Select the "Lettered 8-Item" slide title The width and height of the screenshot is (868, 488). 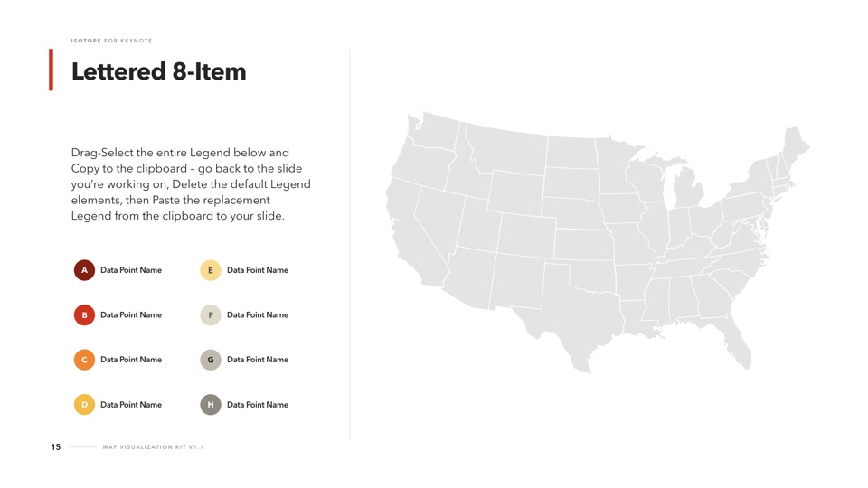click(159, 71)
